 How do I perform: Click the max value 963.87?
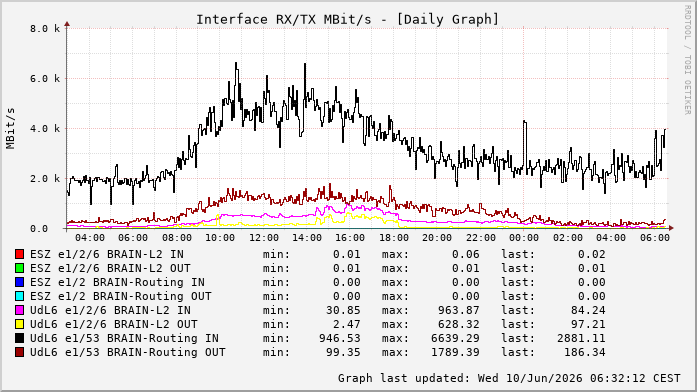pos(459,310)
